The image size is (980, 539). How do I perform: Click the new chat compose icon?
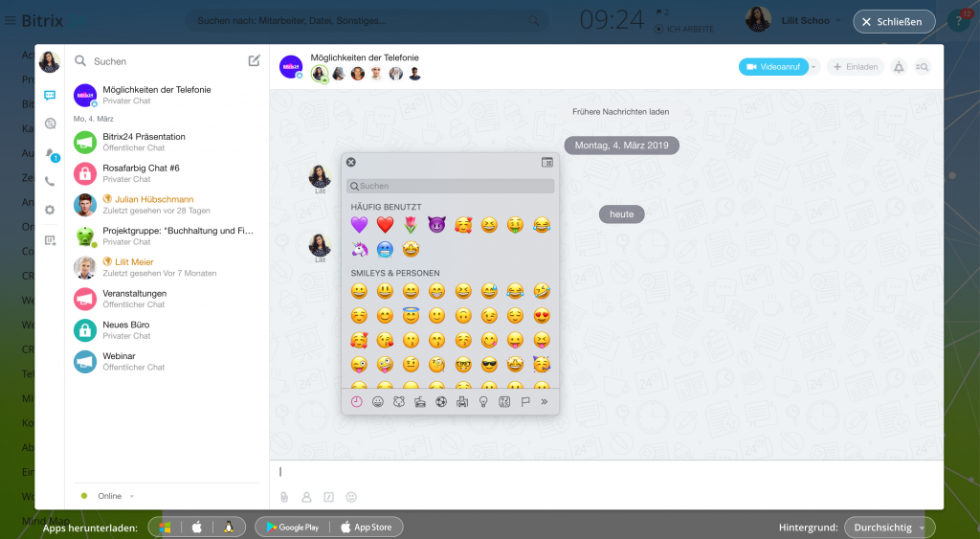point(254,60)
